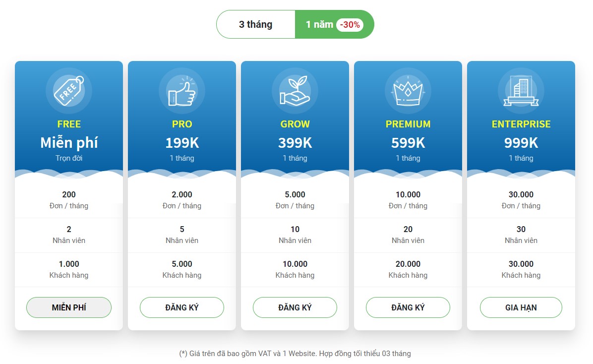Click the PREMIUM crown icon

point(408,91)
